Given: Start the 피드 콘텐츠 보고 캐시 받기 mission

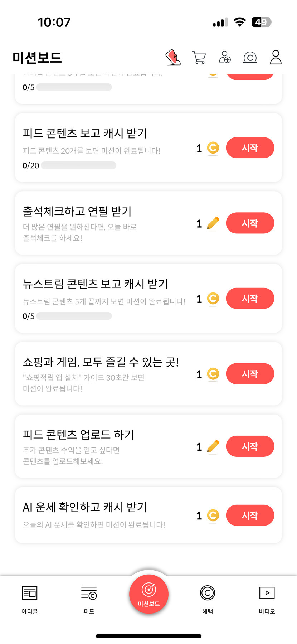Looking at the screenshot, I should pos(250,148).
